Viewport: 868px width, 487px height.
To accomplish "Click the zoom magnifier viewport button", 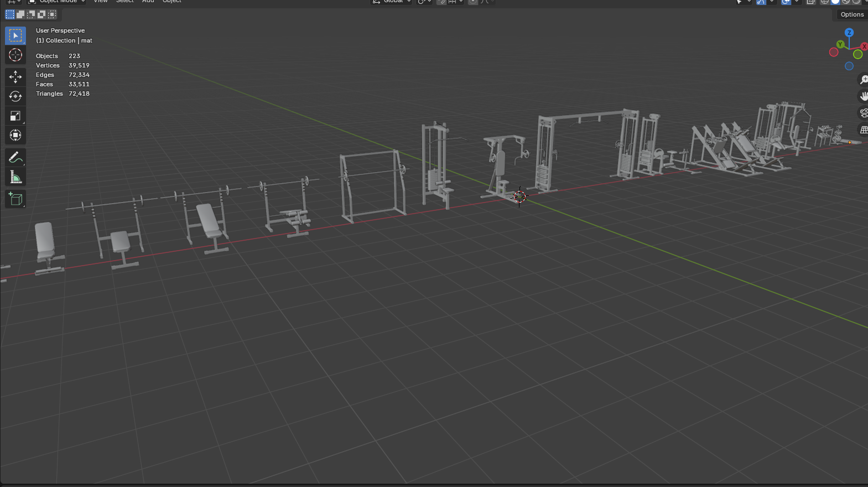I will point(864,80).
